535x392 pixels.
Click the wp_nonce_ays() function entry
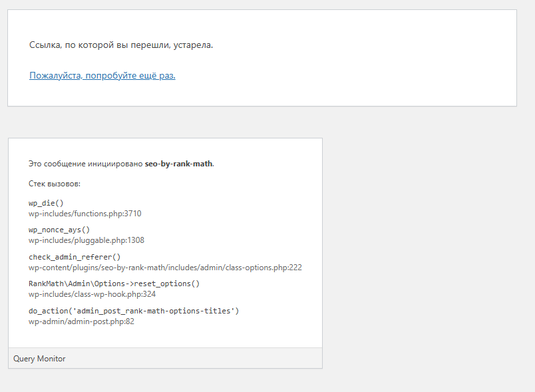(x=59, y=230)
